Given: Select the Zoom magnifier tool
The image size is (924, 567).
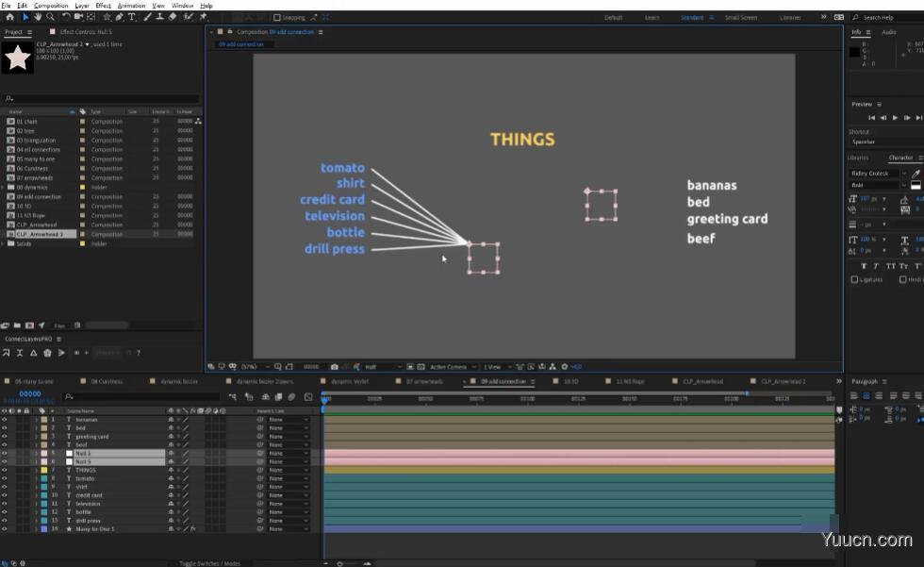Looking at the screenshot, I should point(51,17).
